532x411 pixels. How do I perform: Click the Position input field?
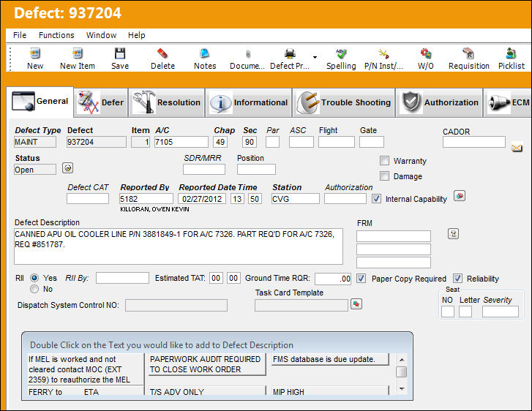tap(256, 169)
